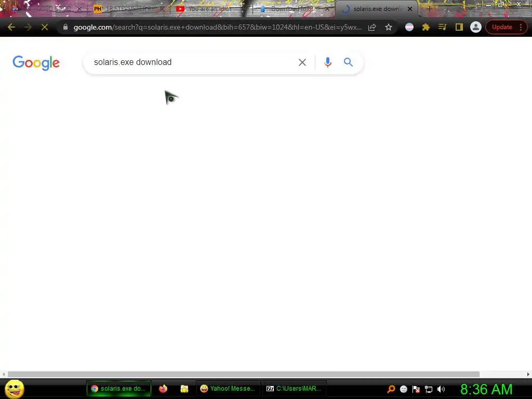This screenshot has width=532, height=399.
Task: Submit search with magnifier icon
Action: click(348, 62)
